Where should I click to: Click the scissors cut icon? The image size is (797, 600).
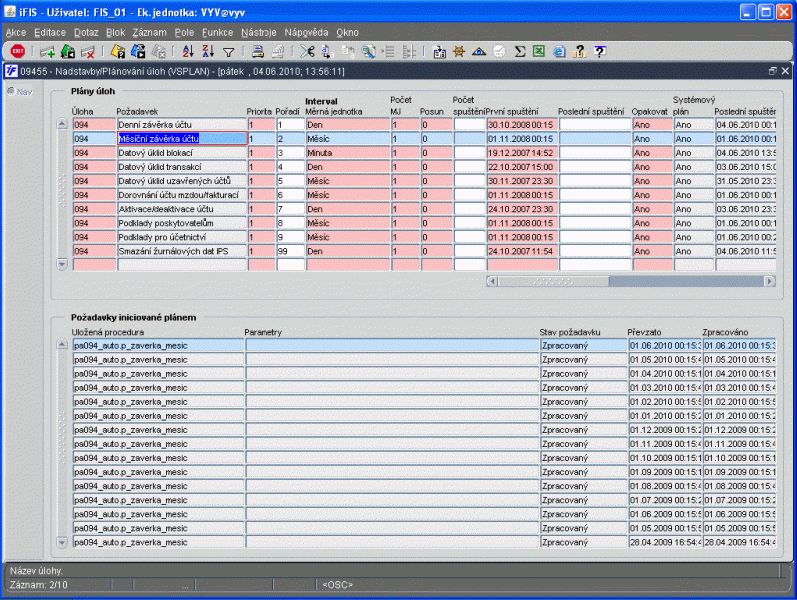[x=307, y=51]
